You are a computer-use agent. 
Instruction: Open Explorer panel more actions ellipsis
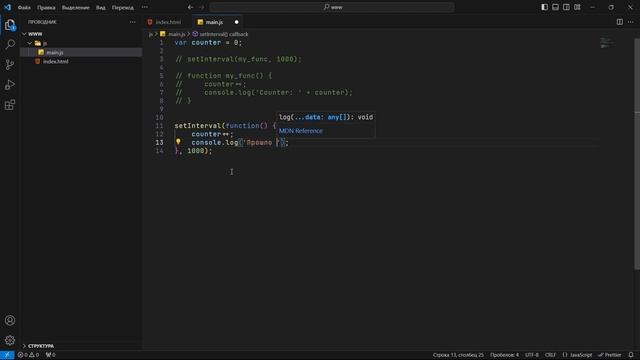pos(133,22)
